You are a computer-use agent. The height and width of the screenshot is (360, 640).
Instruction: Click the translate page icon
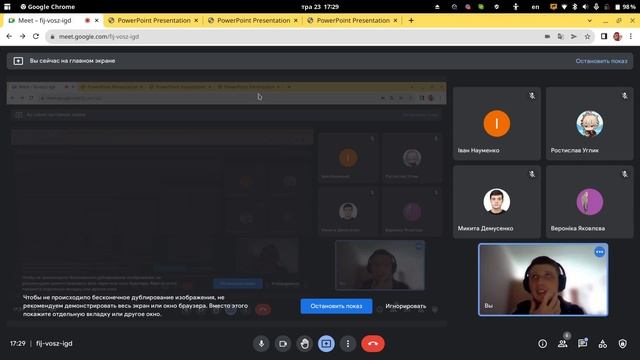click(560, 37)
